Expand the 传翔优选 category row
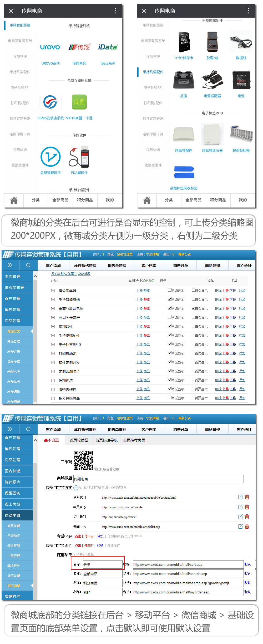 click(53, 380)
